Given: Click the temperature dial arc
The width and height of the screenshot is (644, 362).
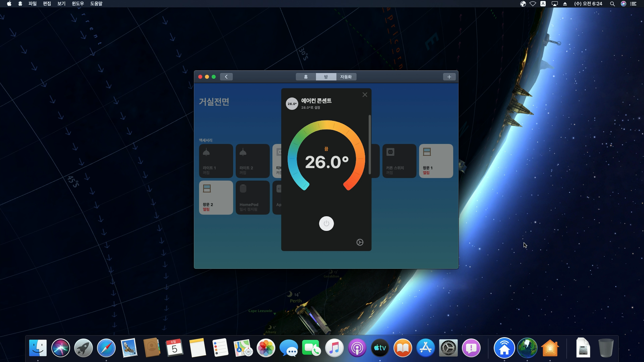Looking at the screenshot, I should pyautogui.click(x=326, y=125).
